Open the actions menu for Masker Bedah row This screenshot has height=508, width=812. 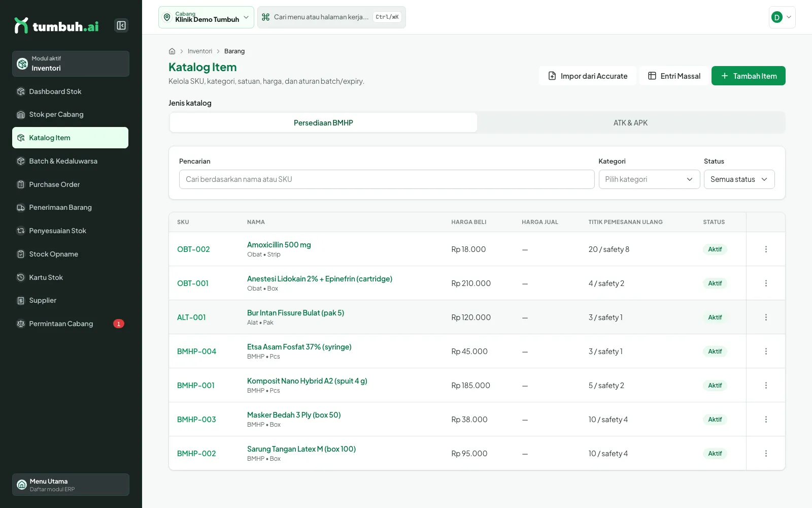[766, 420]
